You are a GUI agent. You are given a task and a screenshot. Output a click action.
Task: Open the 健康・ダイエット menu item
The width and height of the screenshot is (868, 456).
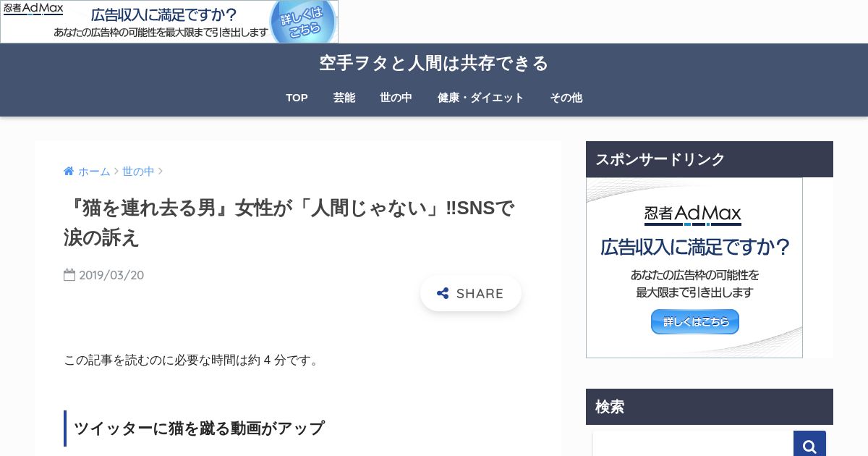tap(481, 98)
